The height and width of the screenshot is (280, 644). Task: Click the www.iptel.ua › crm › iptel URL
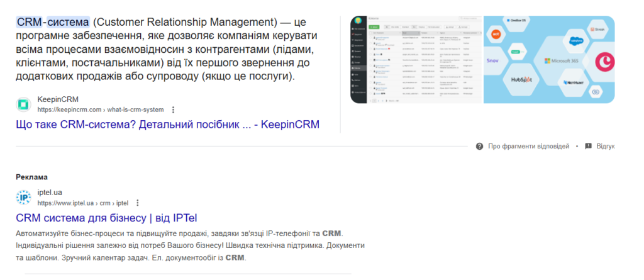click(83, 203)
